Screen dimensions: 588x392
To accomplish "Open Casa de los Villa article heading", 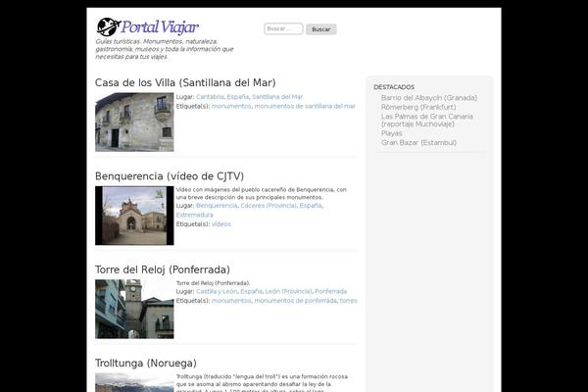I will (x=185, y=82).
